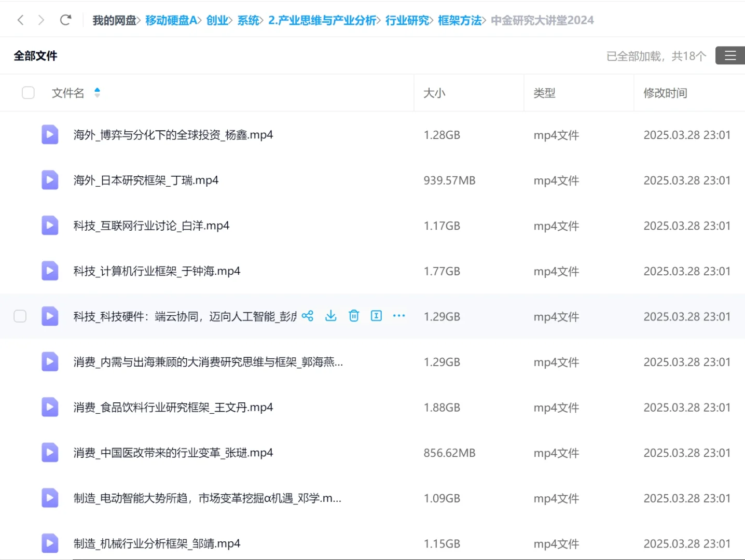Navigate to 我的网盘 in breadcrumb
Viewport: 745px width, 560px height.
(x=114, y=20)
